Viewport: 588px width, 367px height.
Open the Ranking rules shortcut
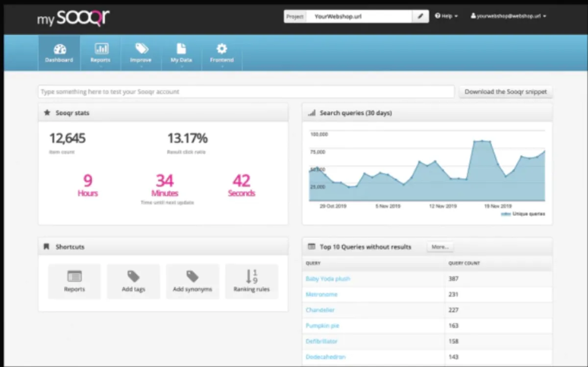click(251, 281)
